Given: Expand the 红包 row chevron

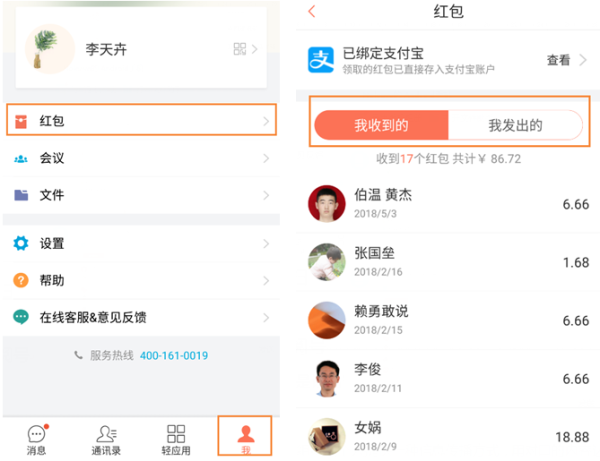Looking at the screenshot, I should 266,122.
